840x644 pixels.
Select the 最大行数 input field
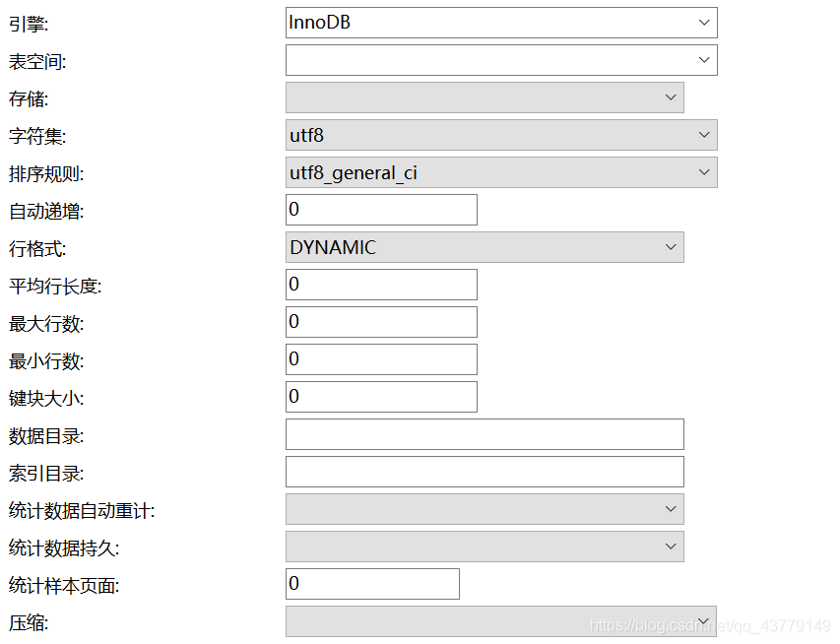380,321
